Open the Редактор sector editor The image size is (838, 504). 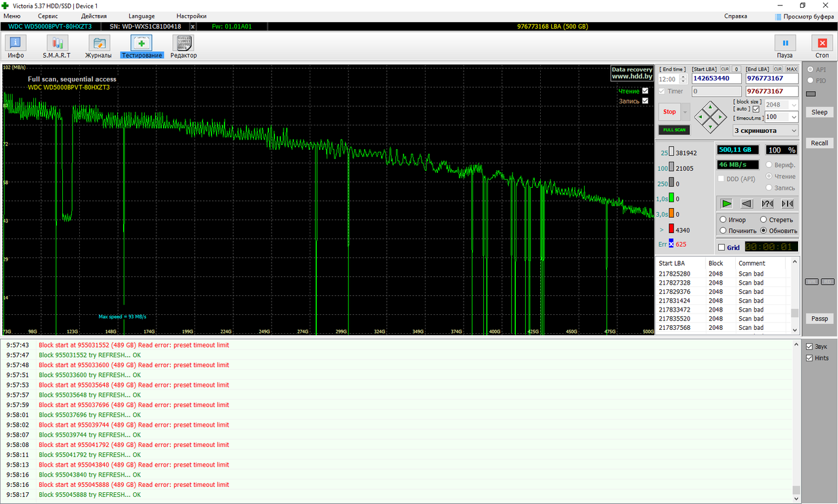pos(183,46)
